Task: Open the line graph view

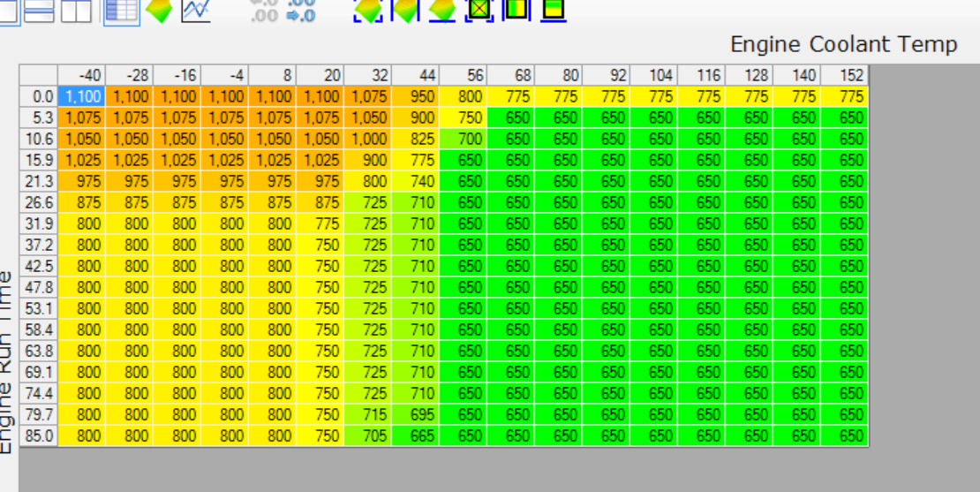Action: (x=196, y=10)
